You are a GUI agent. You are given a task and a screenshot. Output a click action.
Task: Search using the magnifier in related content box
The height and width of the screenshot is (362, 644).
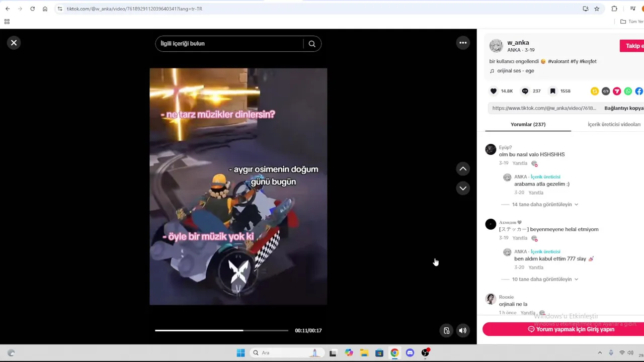(x=312, y=44)
